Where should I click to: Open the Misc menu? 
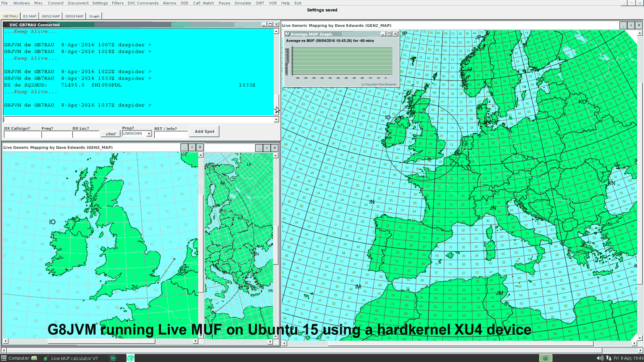(38, 3)
